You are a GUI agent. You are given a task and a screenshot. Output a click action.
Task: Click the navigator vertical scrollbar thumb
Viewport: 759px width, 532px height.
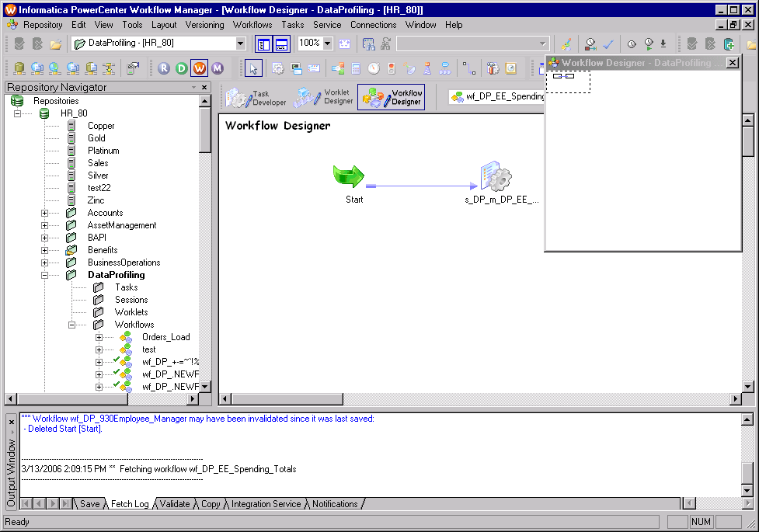[205, 130]
